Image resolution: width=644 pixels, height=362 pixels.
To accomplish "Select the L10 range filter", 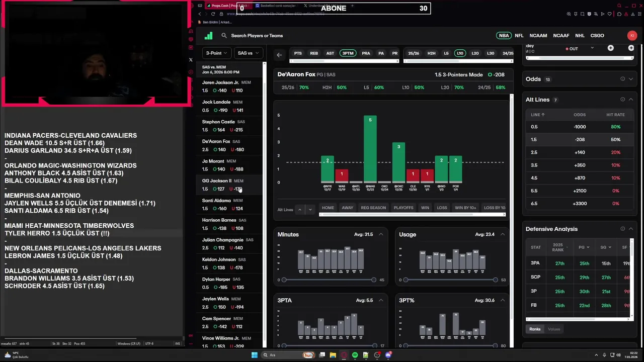I will pyautogui.click(x=459, y=53).
